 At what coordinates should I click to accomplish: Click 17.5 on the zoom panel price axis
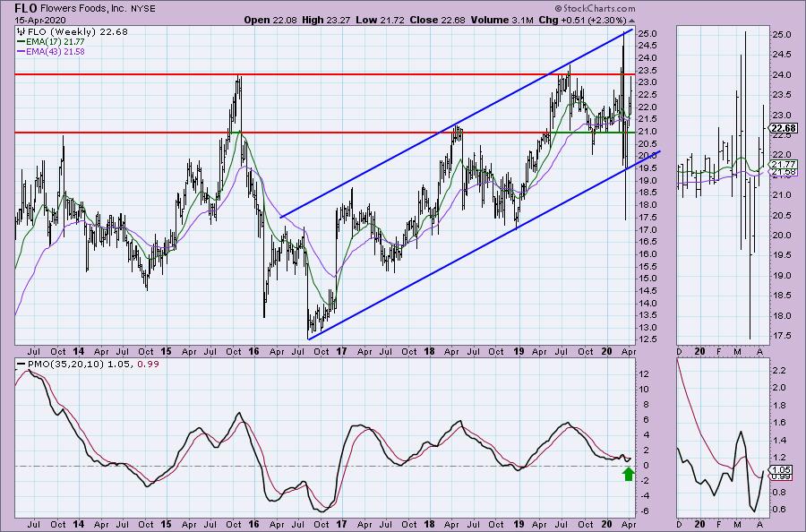(782, 336)
